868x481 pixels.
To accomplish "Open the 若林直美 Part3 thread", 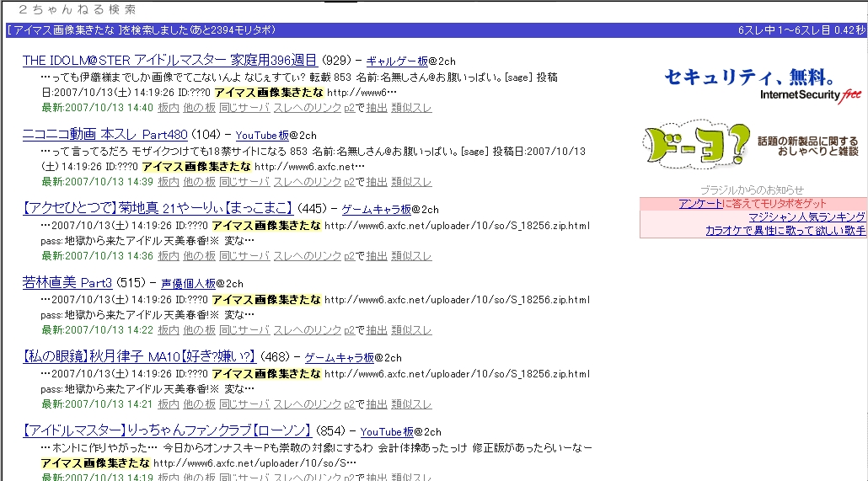I will coord(67,283).
